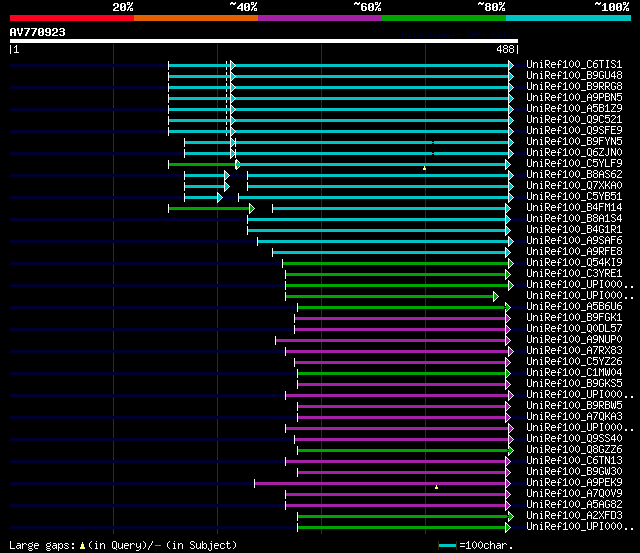Select the UniRef100_A9PEK9 label
The width and height of the screenshot is (640, 553).
(574, 483)
